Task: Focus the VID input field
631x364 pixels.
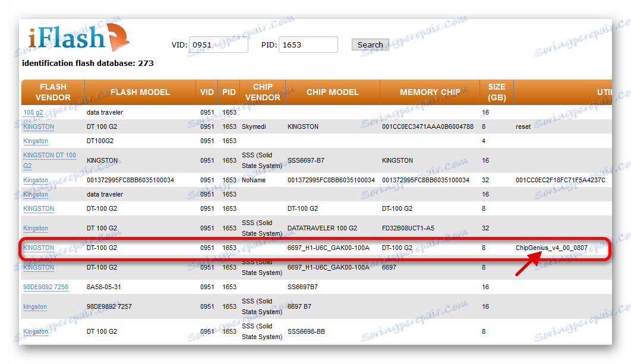Action: (219, 45)
